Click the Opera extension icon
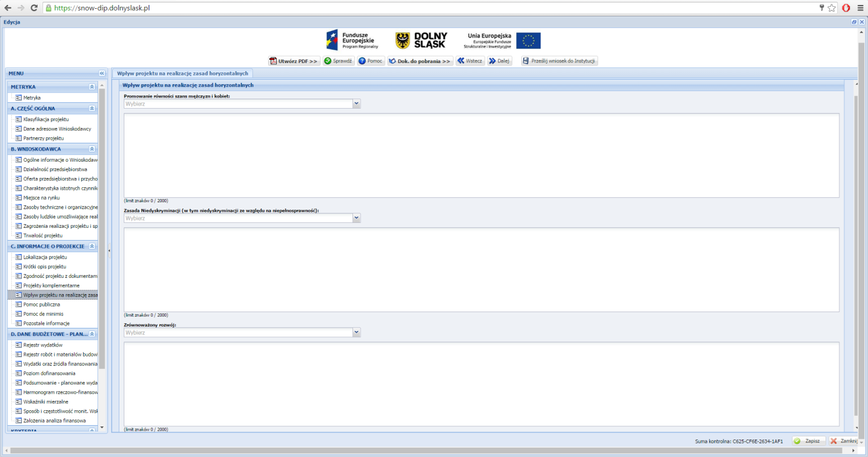Screen dimensions: 868x457 pyautogui.click(x=846, y=8)
